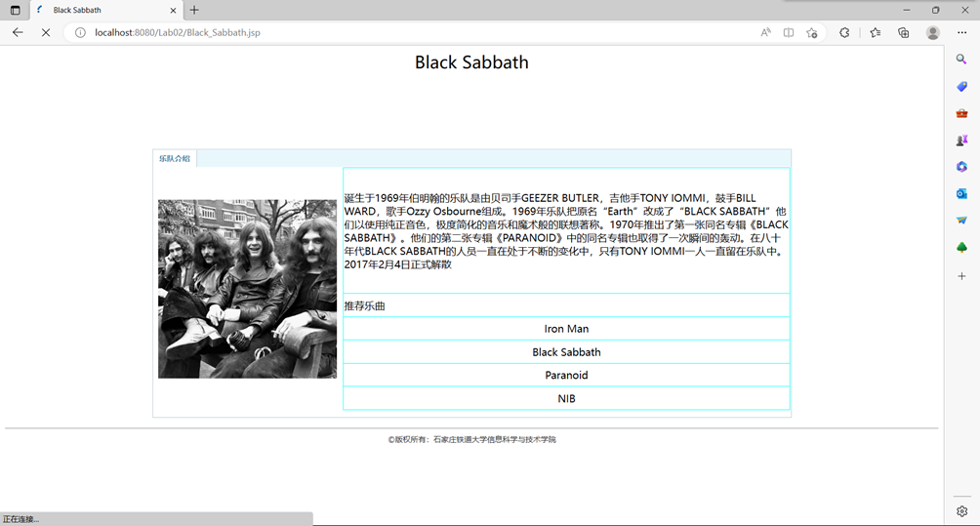Click the 正在连接 status bar text
The width and height of the screenshot is (980, 526).
tap(20, 519)
